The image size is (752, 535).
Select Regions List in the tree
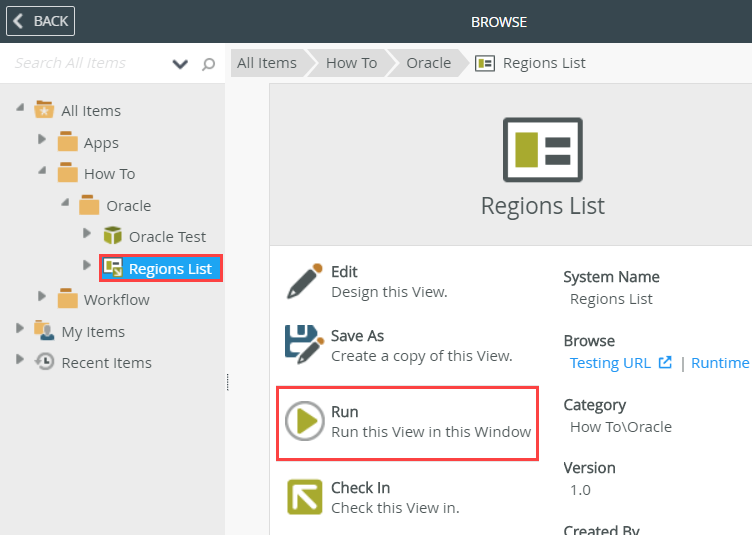170,268
